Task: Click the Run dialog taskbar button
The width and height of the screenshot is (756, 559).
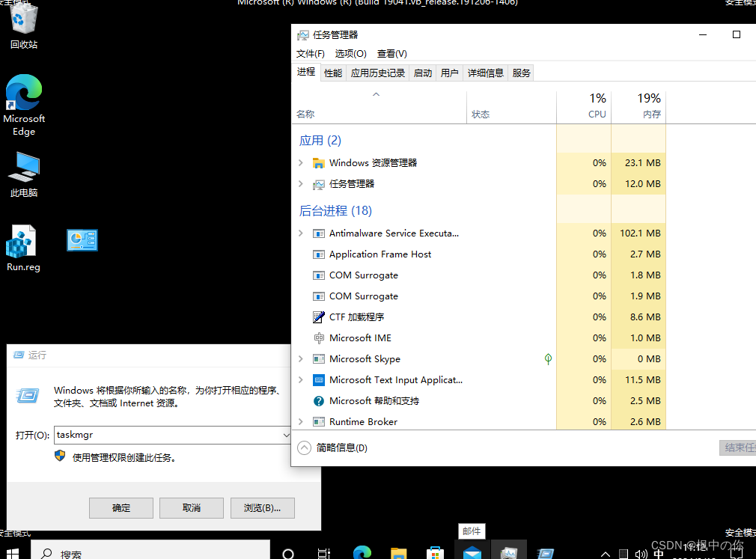Action: (546, 553)
